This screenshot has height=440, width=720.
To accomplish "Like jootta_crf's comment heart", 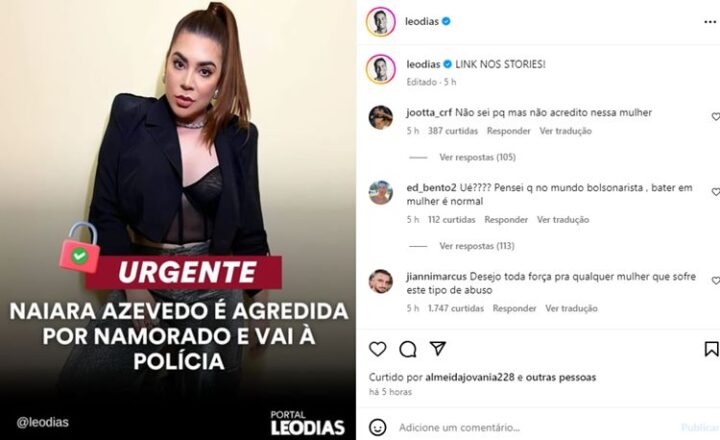I will tap(715, 117).
